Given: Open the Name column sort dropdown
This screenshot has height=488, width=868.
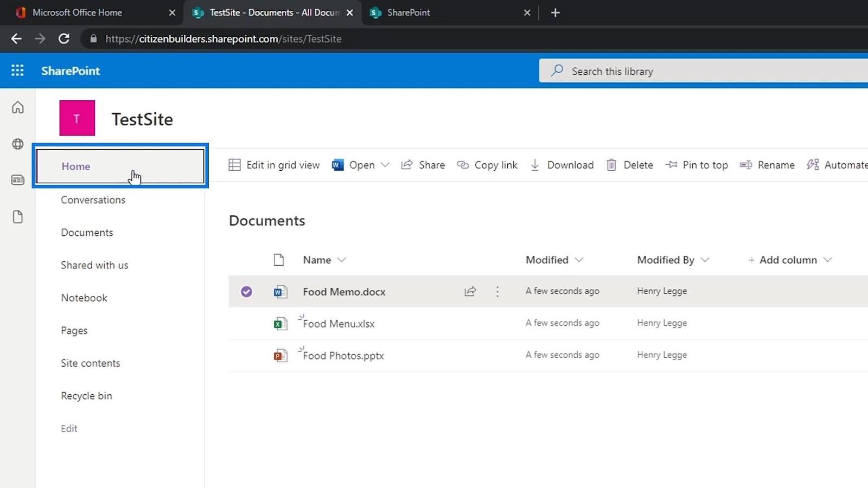Looking at the screenshot, I should pos(342,260).
